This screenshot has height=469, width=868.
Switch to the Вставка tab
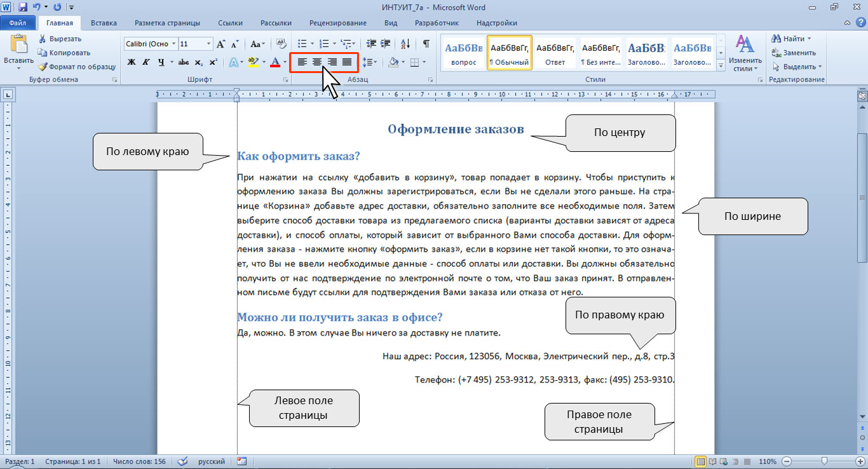coord(104,23)
